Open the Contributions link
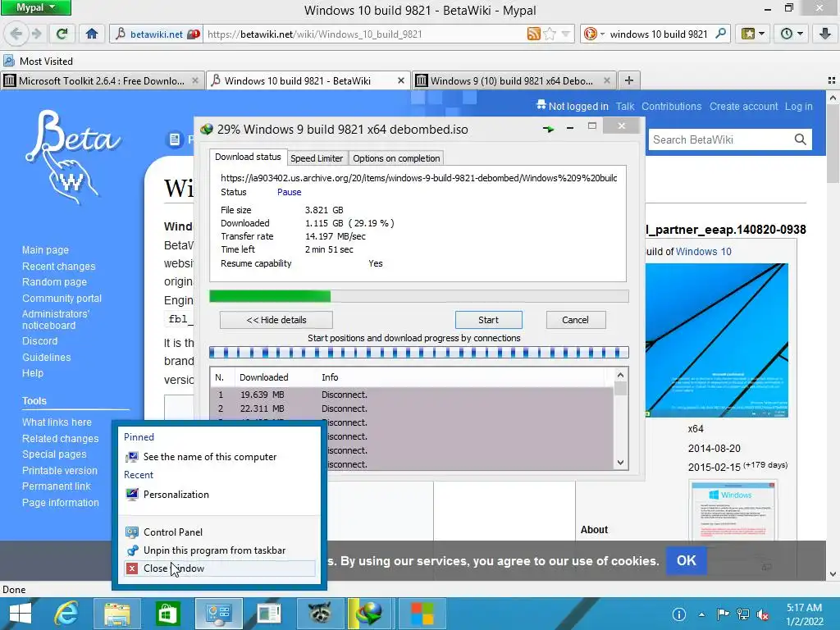Screen dimensions: 840x630 point(671,106)
